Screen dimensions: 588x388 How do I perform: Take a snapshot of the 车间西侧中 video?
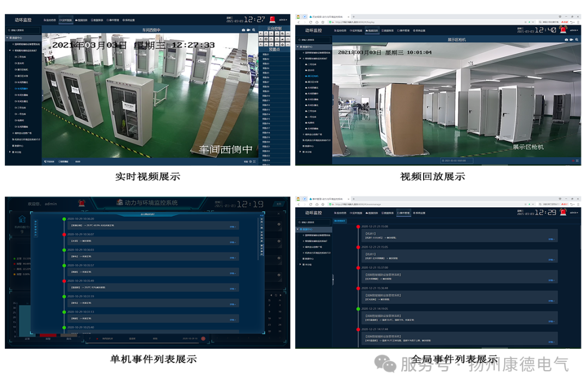243,30
